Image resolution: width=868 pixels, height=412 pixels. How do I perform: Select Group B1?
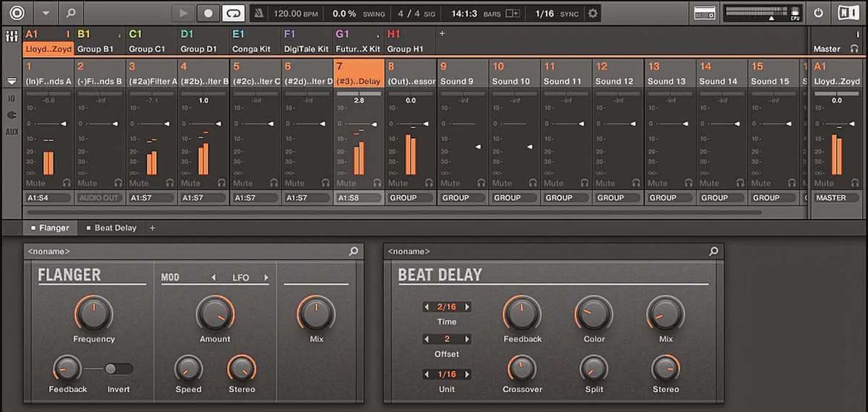click(99, 42)
